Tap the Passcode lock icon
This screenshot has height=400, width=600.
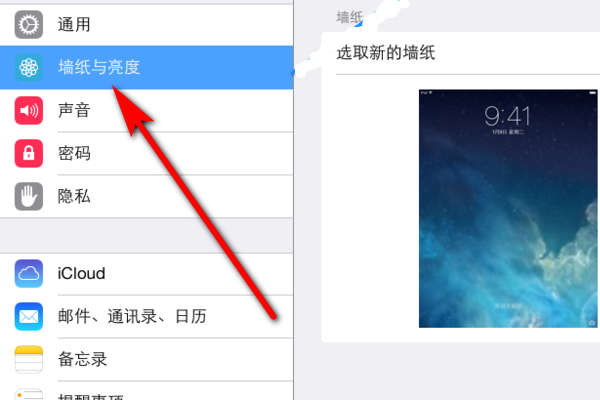(x=29, y=153)
